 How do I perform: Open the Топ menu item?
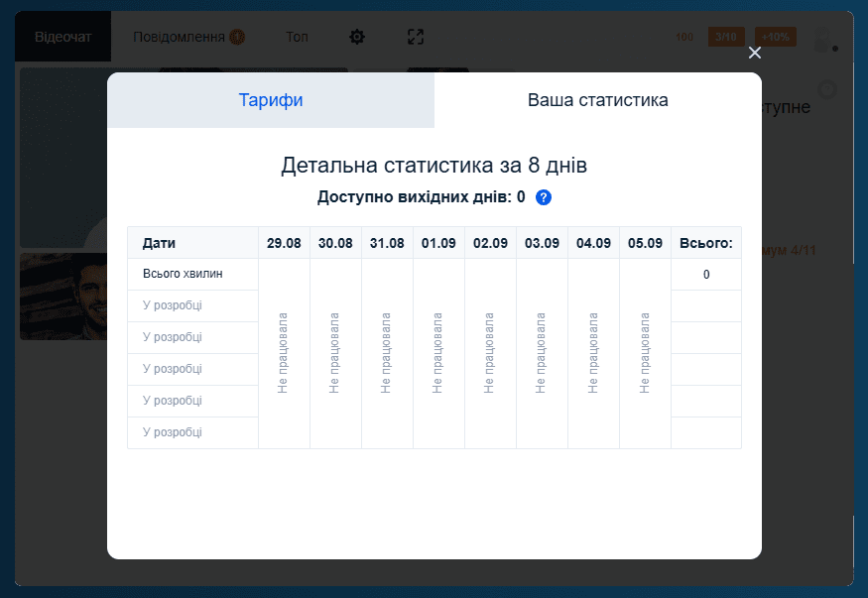[x=297, y=37]
